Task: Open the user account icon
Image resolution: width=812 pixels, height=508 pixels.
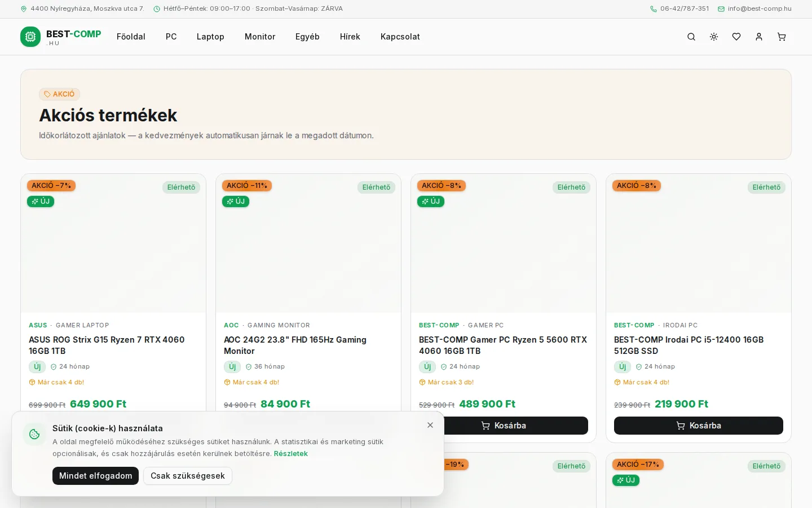Action: pyautogui.click(x=759, y=37)
